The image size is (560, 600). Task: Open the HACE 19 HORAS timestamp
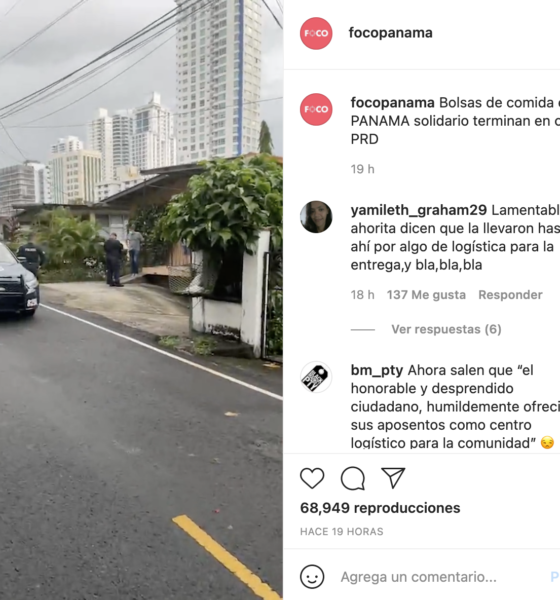point(341,532)
